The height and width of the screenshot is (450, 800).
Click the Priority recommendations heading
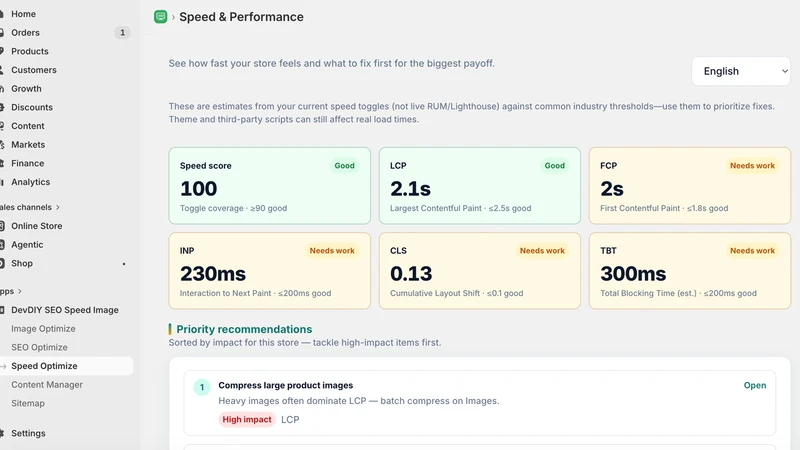click(244, 329)
